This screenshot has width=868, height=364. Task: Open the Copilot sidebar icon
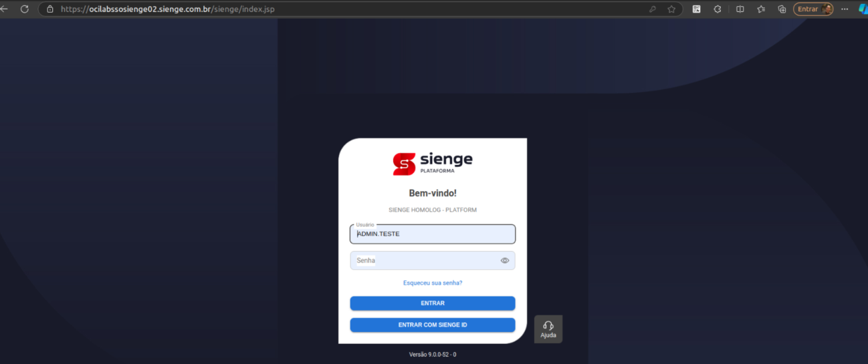[863, 9]
